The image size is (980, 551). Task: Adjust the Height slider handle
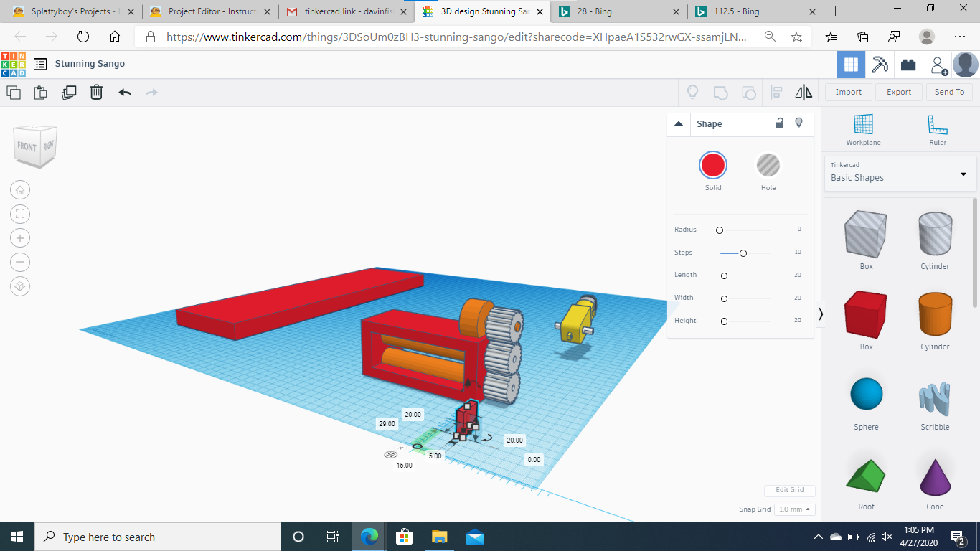724,321
